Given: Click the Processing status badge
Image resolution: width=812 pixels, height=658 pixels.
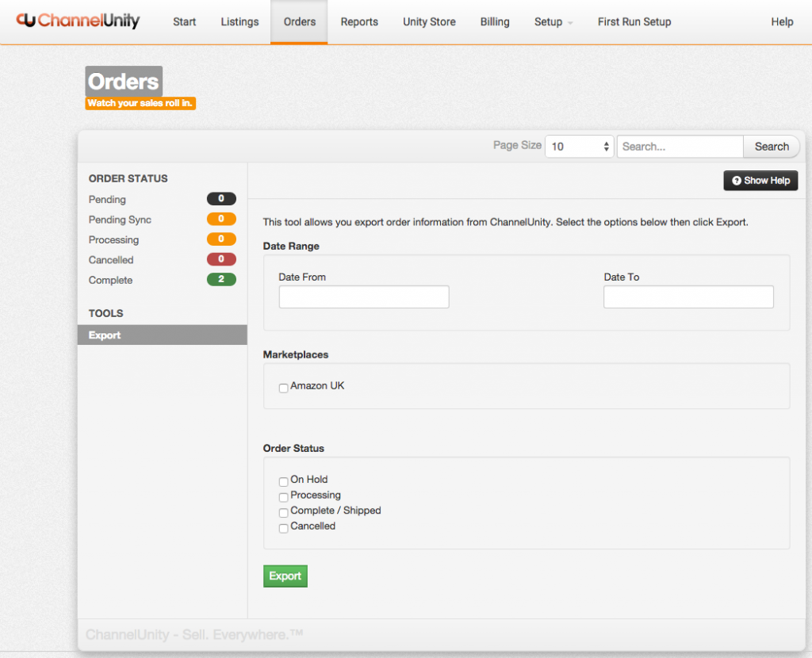Looking at the screenshot, I should tap(221, 239).
